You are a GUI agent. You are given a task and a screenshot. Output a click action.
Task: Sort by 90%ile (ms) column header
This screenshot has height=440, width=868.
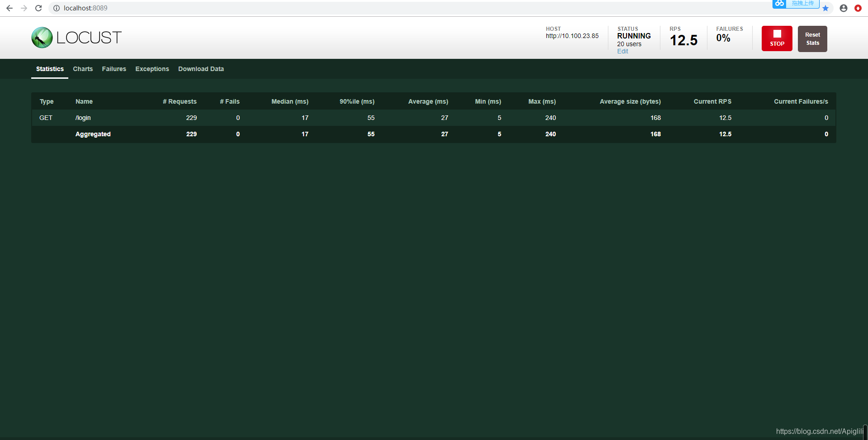coord(357,101)
